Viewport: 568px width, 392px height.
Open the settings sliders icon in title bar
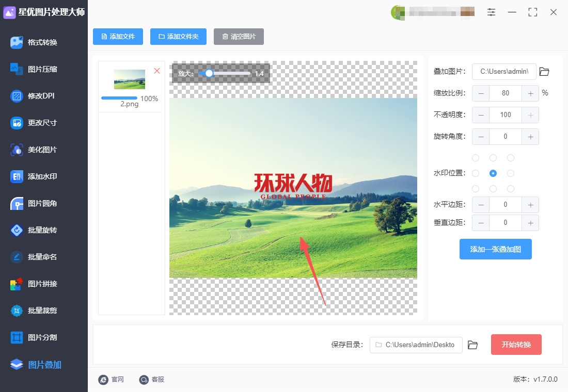coord(491,12)
